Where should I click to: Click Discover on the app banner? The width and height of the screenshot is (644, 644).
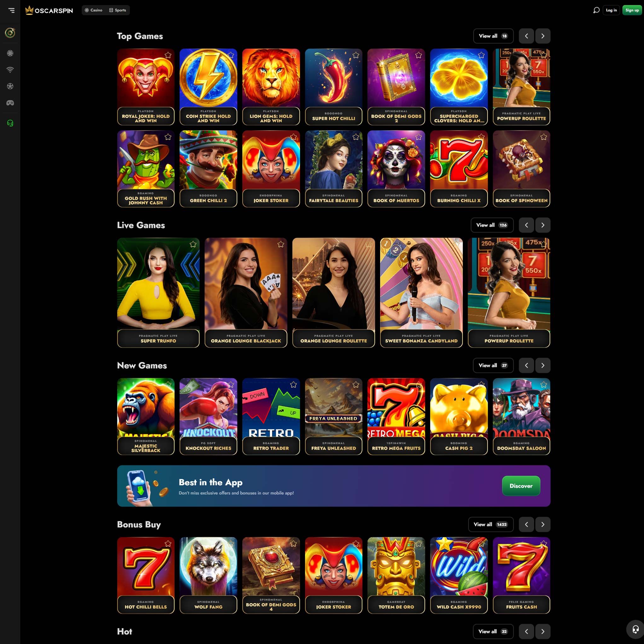coord(521,486)
